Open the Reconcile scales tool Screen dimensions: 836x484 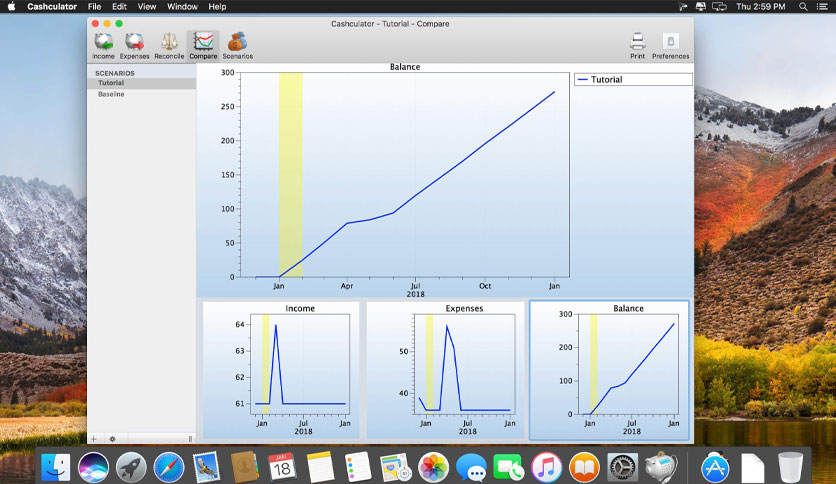point(169,46)
